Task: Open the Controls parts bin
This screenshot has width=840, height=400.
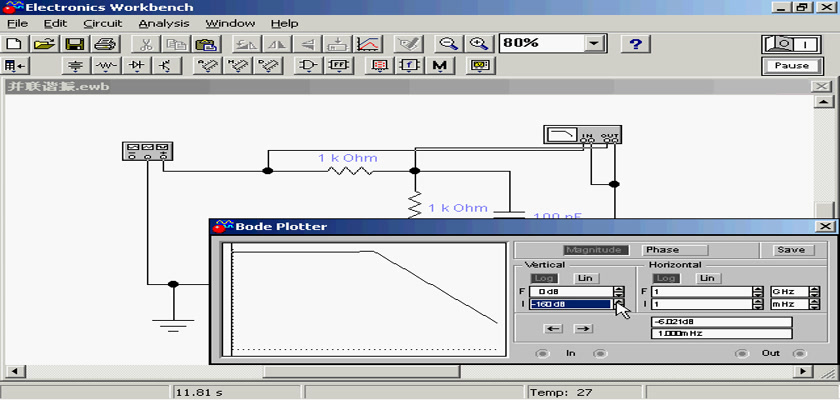Action: 410,66
